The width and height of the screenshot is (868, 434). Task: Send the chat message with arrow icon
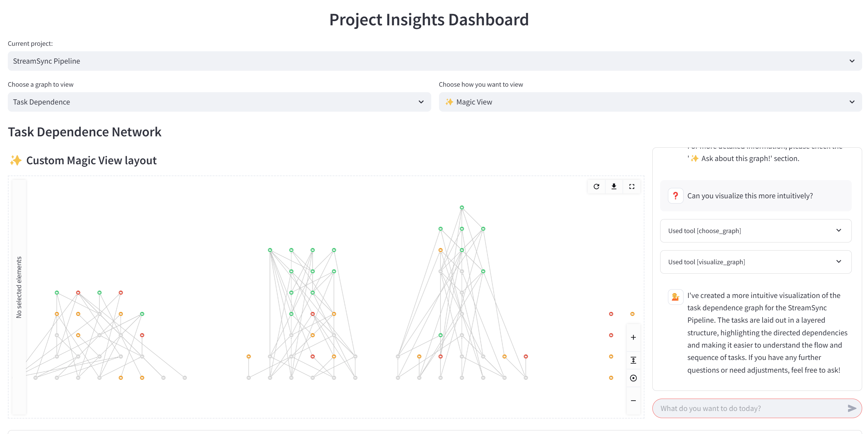851,408
